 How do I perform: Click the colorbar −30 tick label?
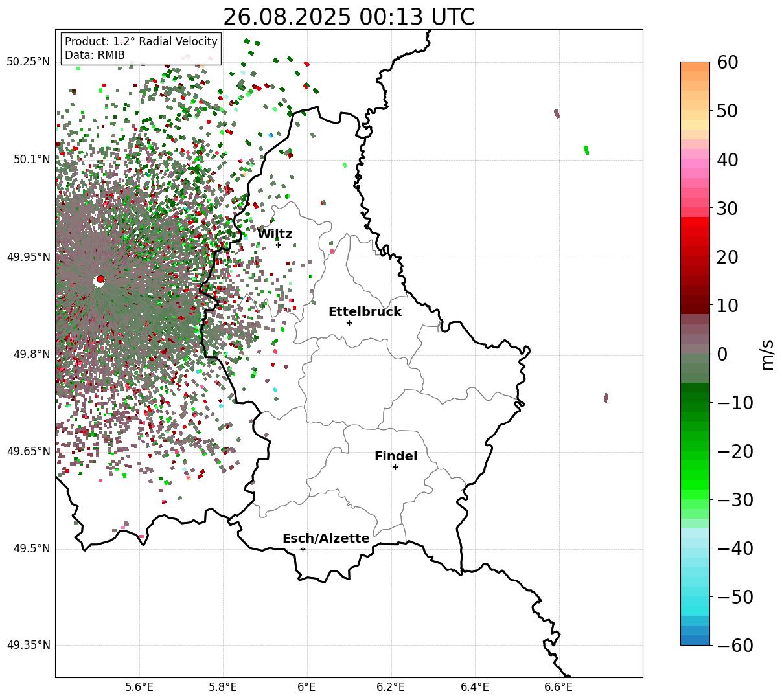click(735, 500)
